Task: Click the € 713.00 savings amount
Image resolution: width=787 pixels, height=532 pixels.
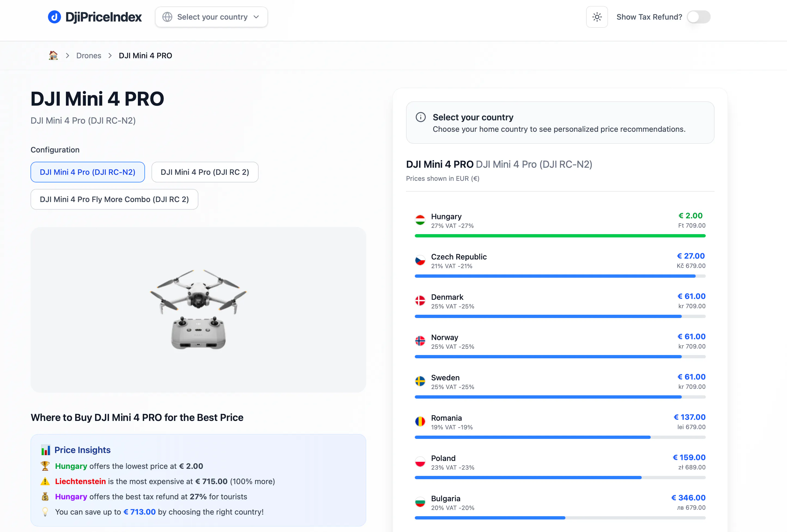Action: point(140,512)
